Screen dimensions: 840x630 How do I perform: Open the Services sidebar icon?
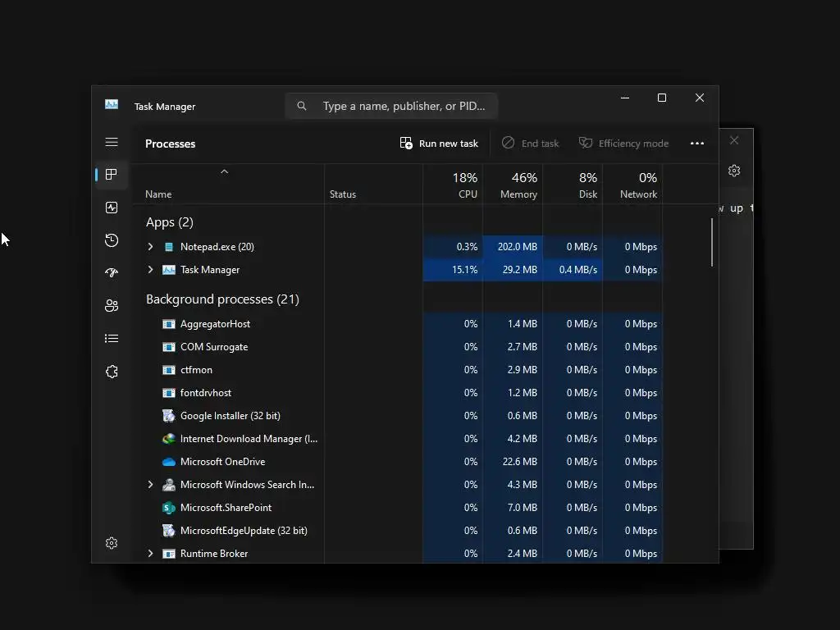[112, 372]
